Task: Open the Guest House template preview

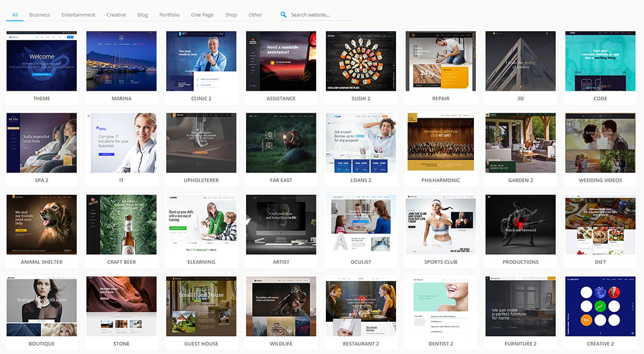Action: pos(201,306)
